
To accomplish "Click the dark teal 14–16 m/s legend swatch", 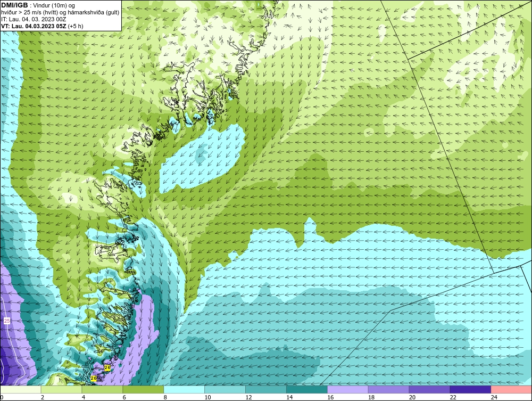I will (307, 389).
